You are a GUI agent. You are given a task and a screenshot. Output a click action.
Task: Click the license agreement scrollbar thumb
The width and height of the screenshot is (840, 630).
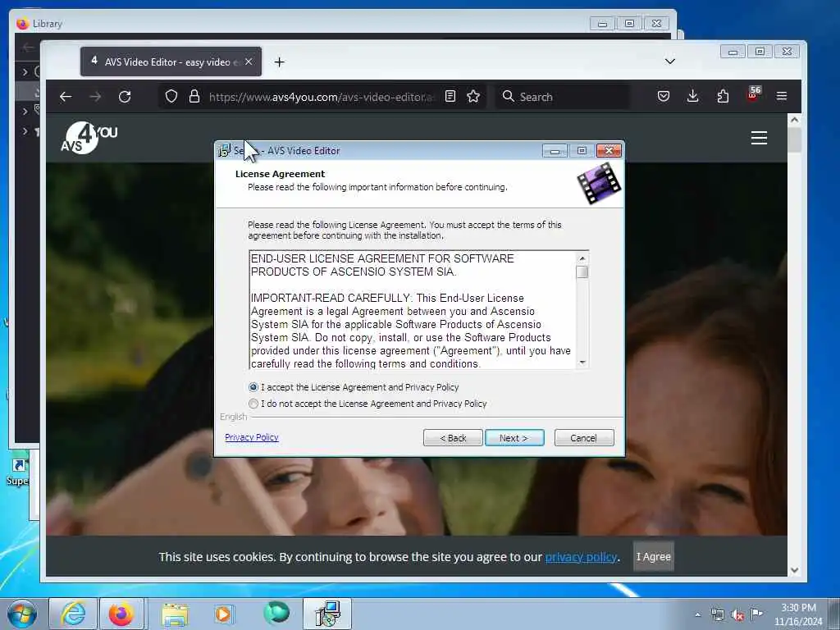(582, 272)
